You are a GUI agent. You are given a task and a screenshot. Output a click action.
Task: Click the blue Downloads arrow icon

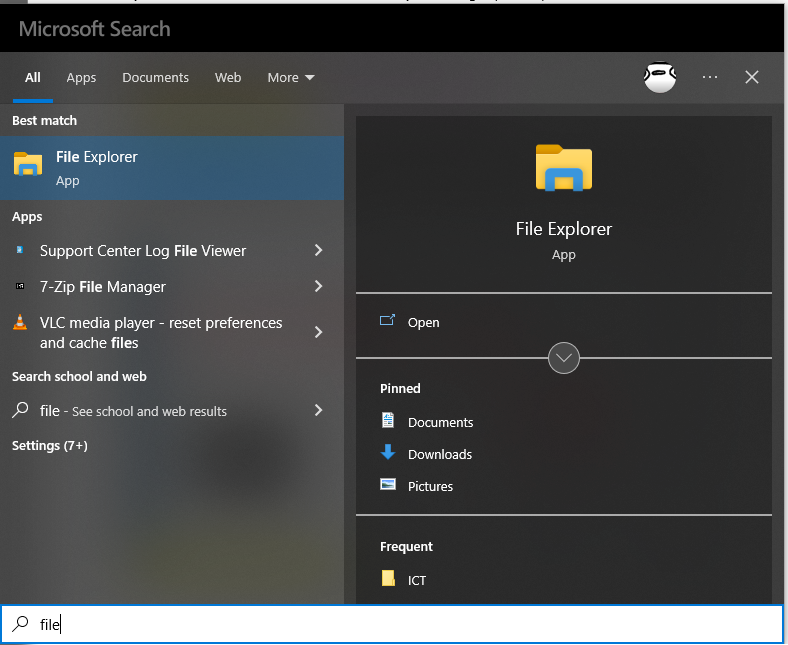387,452
